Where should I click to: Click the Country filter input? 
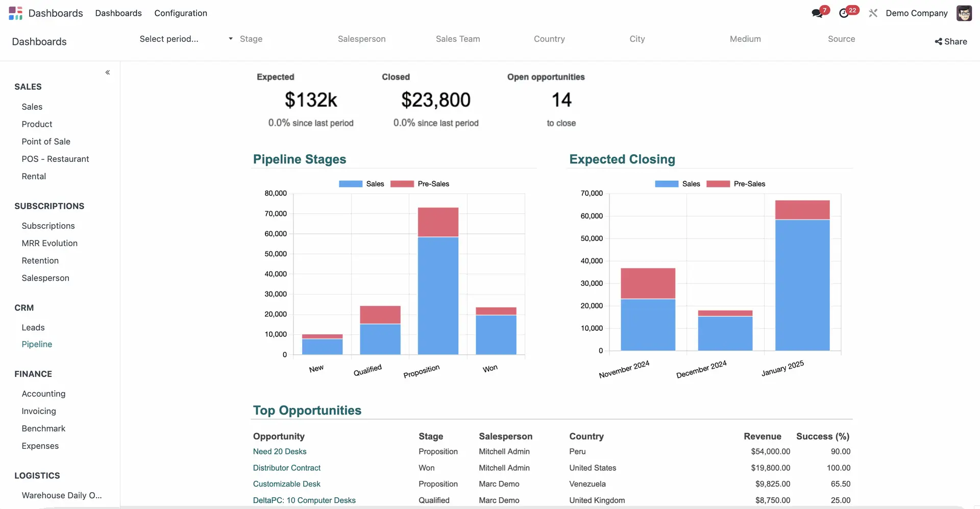pos(549,39)
